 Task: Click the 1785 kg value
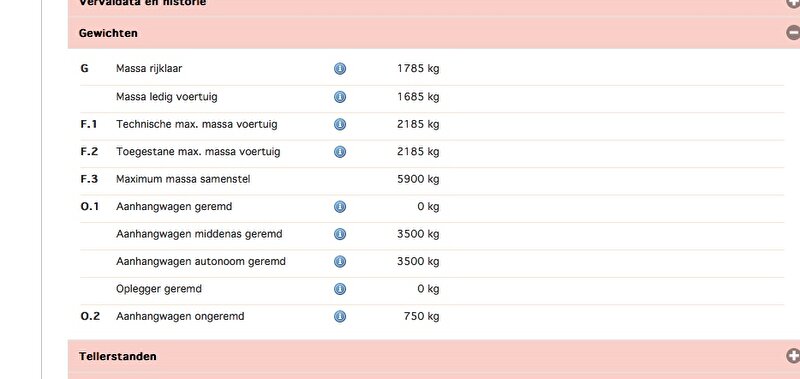(x=418, y=68)
